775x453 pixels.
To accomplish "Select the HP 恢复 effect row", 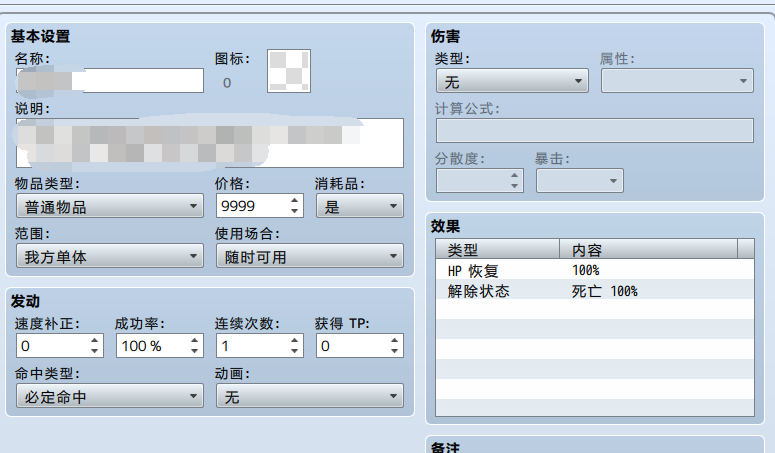I will click(595, 270).
